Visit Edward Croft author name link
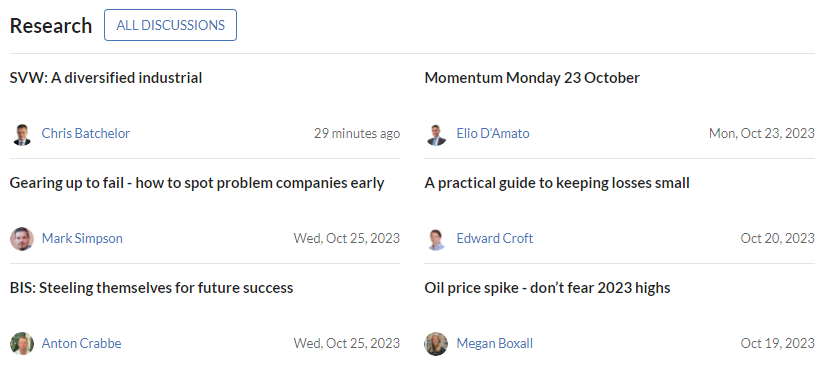Viewport: 825px width, 381px height. (495, 238)
